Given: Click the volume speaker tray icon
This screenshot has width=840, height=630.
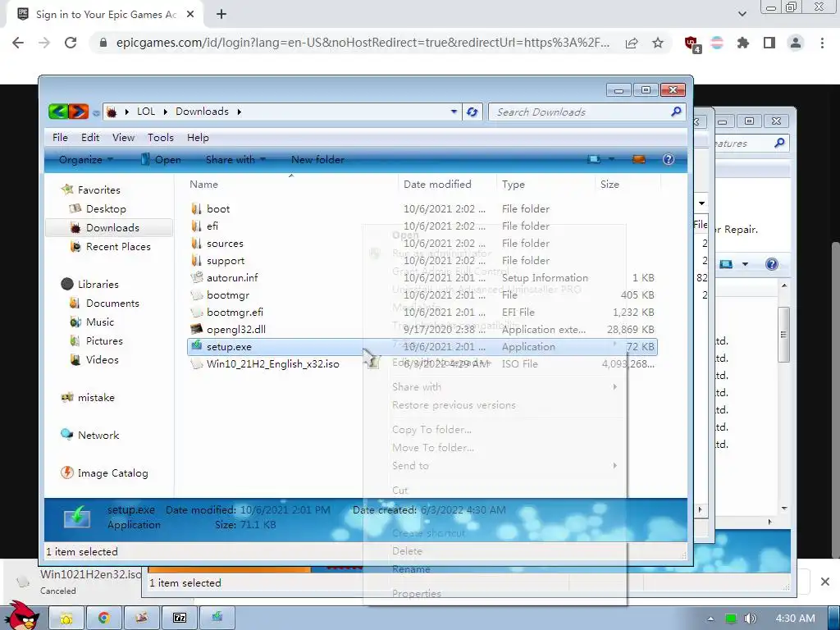Looking at the screenshot, I should click(x=750, y=619).
